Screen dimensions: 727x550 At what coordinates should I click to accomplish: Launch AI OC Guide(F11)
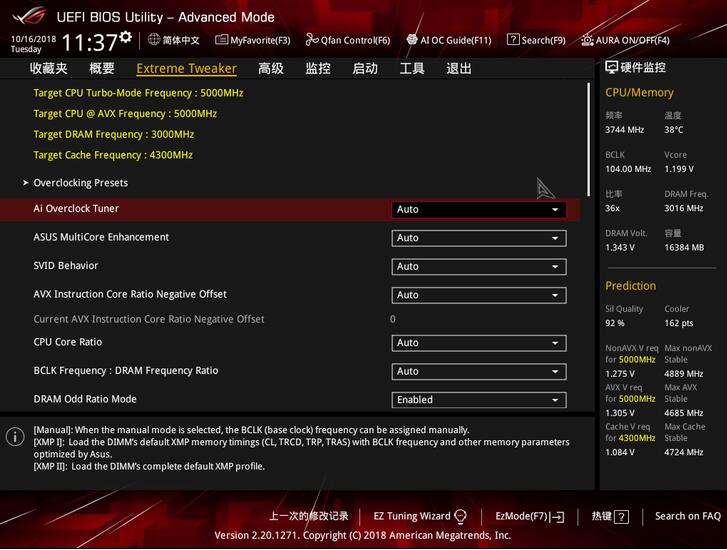coord(449,40)
